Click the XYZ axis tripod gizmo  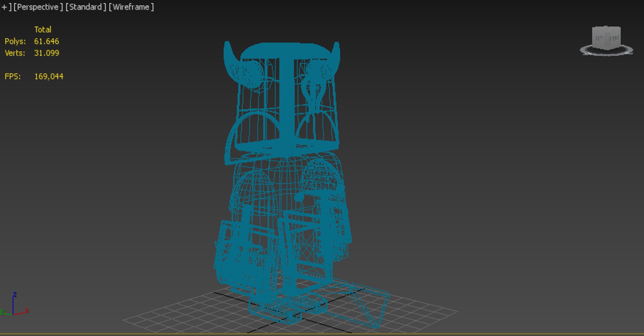(14, 304)
